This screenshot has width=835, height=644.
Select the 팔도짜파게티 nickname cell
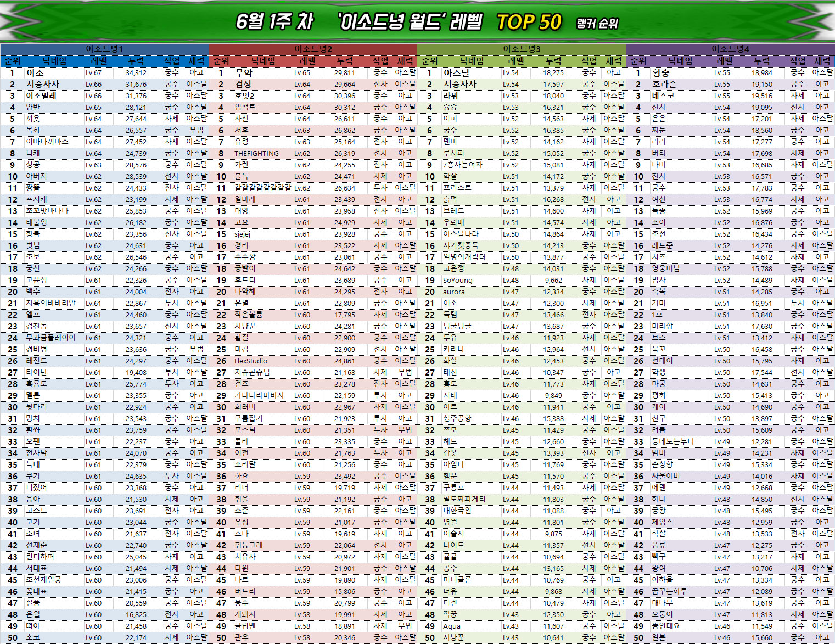pyautogui.click(x=464, y=500)
